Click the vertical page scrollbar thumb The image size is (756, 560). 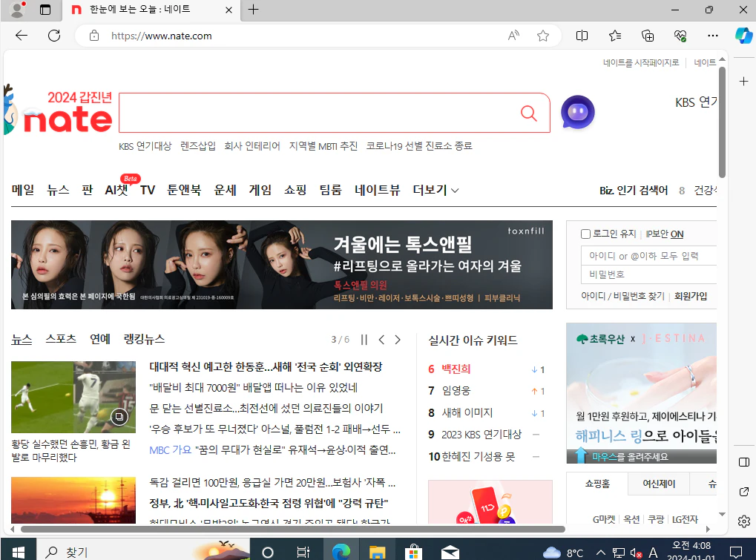coord(722,122)
